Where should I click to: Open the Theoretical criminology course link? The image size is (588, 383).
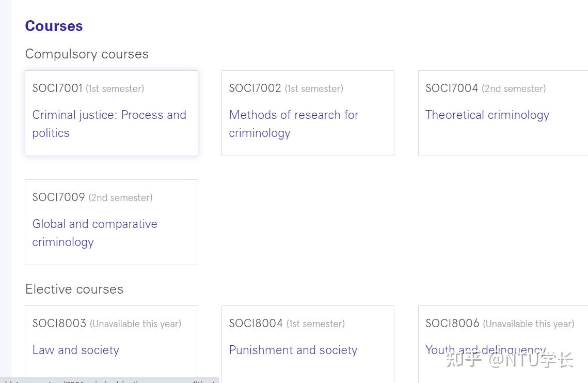[x=487, y=115]
